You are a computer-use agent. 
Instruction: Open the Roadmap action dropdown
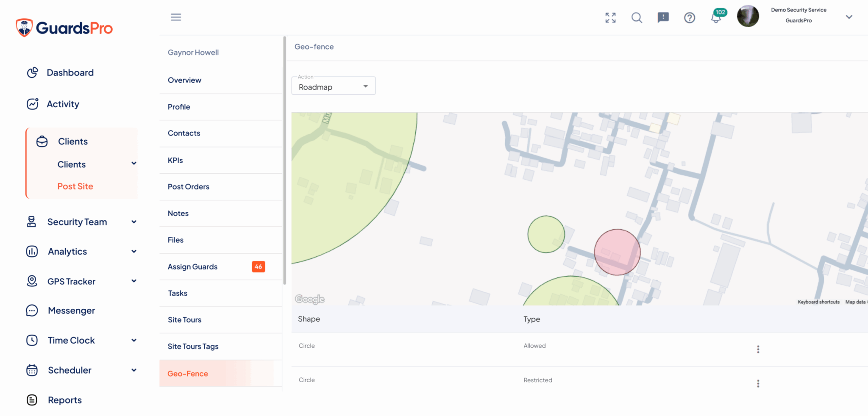click(333, 86)
